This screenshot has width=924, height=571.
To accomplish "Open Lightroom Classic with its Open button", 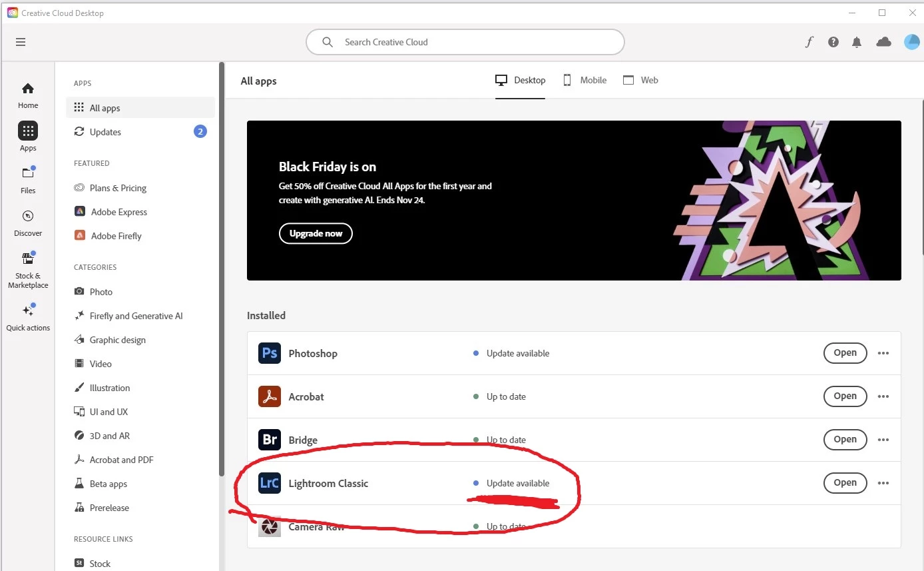I will (x=845, y=483).
